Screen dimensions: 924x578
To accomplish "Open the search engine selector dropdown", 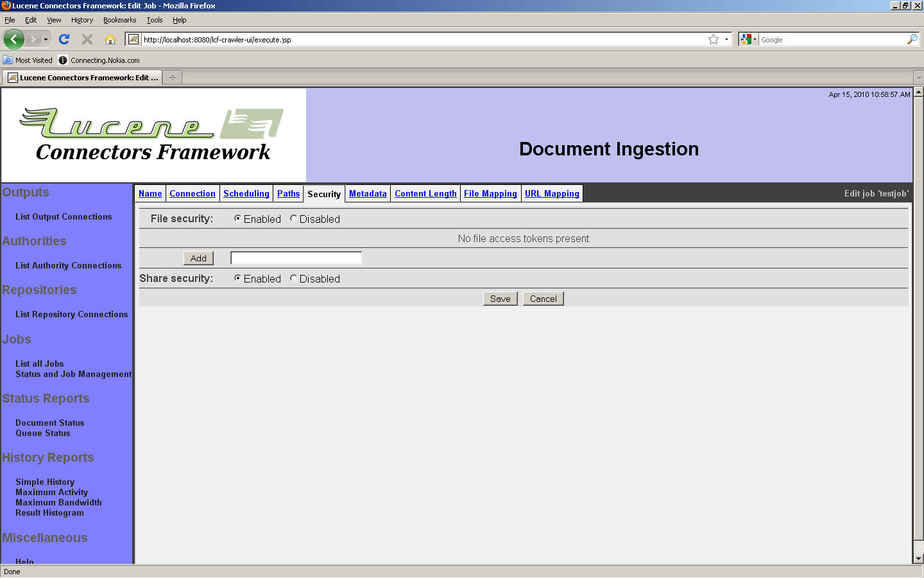I will tap(748, 39).
